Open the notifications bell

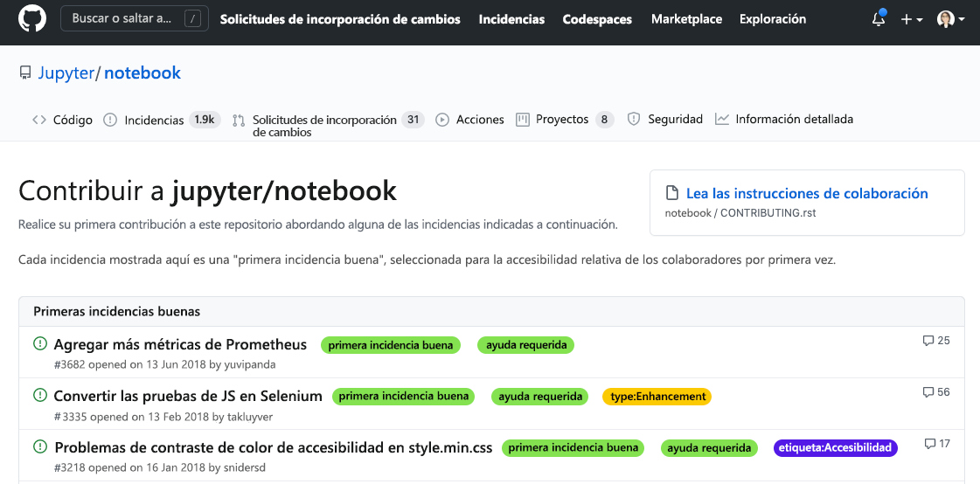pyautogui.click(x=879, y=18)
